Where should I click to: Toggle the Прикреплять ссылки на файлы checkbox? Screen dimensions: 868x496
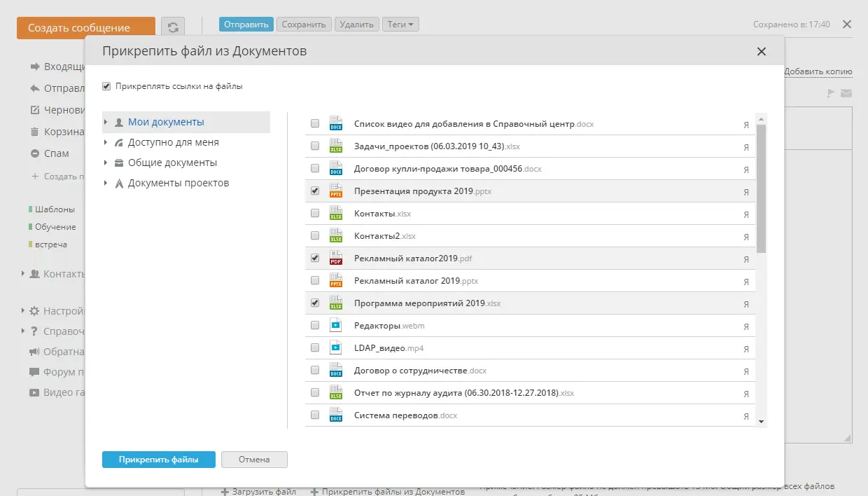point(106,87)
